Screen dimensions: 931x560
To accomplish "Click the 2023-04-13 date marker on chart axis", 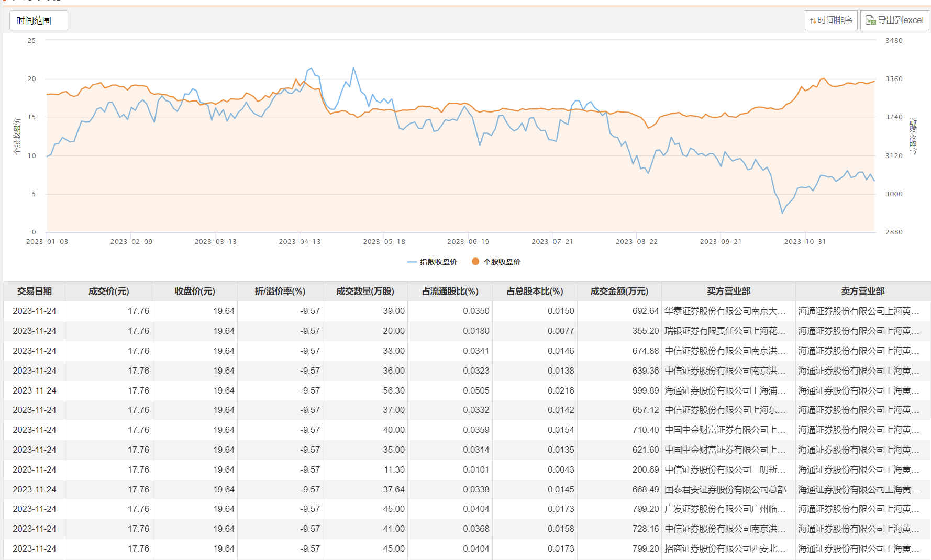I will [300, 242].
